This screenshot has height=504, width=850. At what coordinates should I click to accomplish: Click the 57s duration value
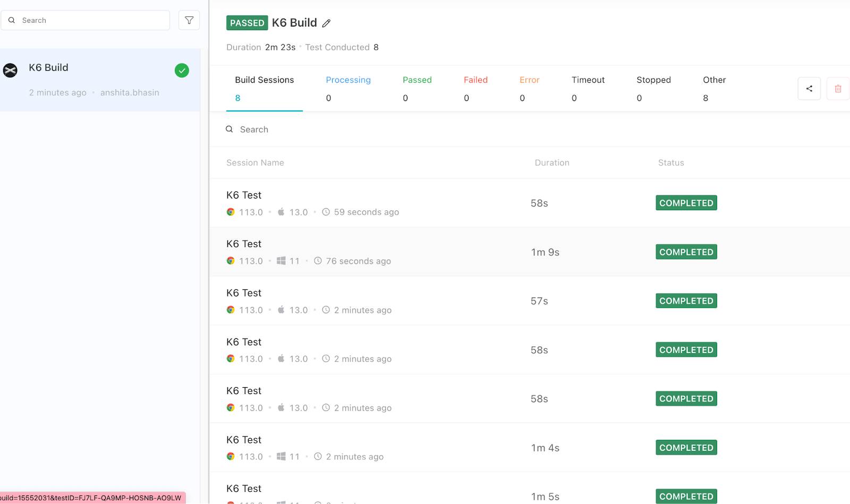pyautogui.click(x=539, y=301)
